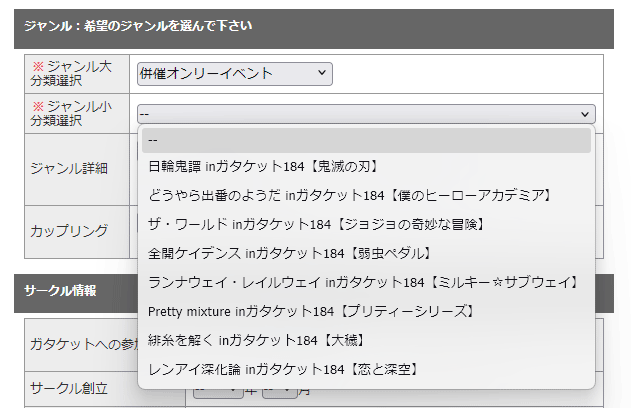Collapse the ジャンル小分類選択 combo box field

(x=360, y=114)
